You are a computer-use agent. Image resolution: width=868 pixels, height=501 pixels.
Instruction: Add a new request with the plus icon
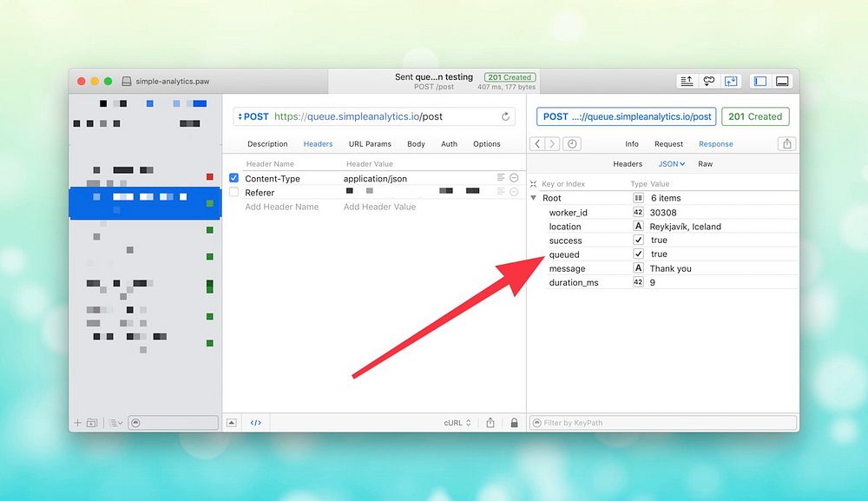pos(77,423)
